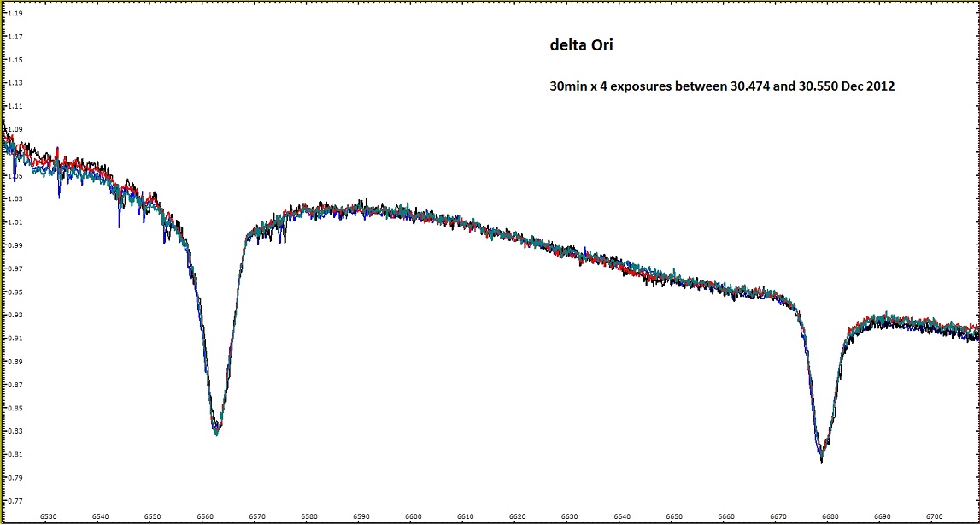
Task: Click the exposure description text line
Action: (x=723, y=86)
